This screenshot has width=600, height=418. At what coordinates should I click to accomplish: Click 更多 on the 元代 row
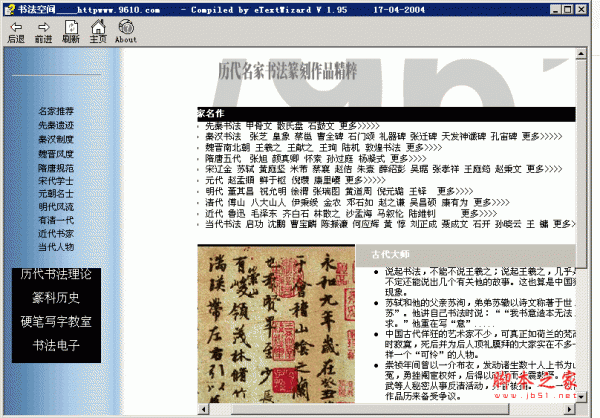click(365, 180)
